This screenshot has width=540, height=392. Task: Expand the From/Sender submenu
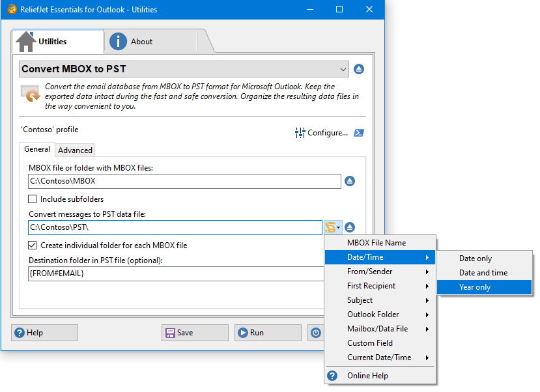(380, 272)
